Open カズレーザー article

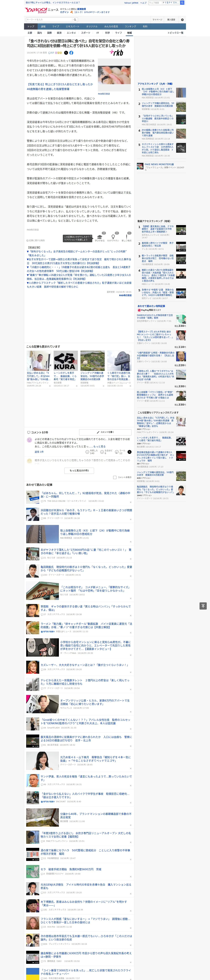pos(84,665)
